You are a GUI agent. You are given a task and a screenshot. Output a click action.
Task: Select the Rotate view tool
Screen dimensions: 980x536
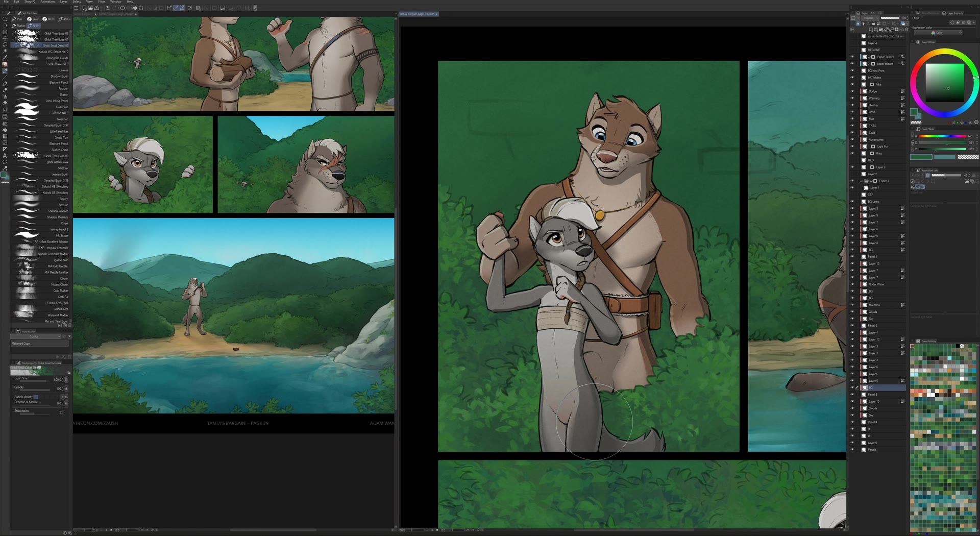[5, 26]
